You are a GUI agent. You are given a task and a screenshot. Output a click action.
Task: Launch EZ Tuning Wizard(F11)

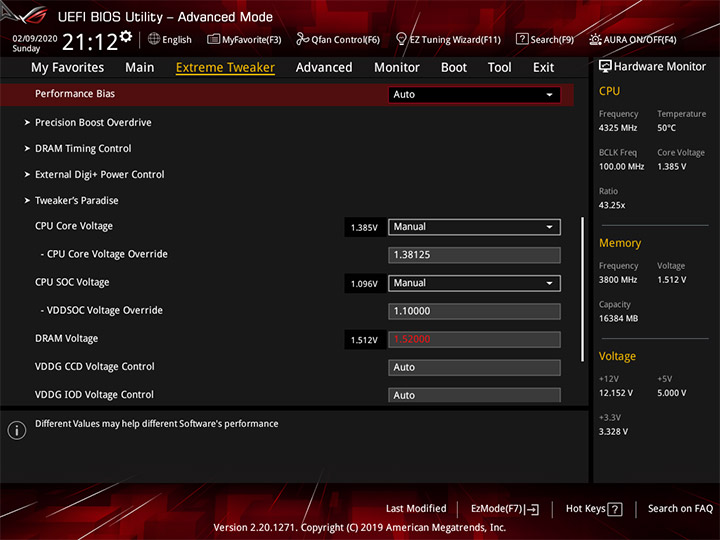coord(448,39)
